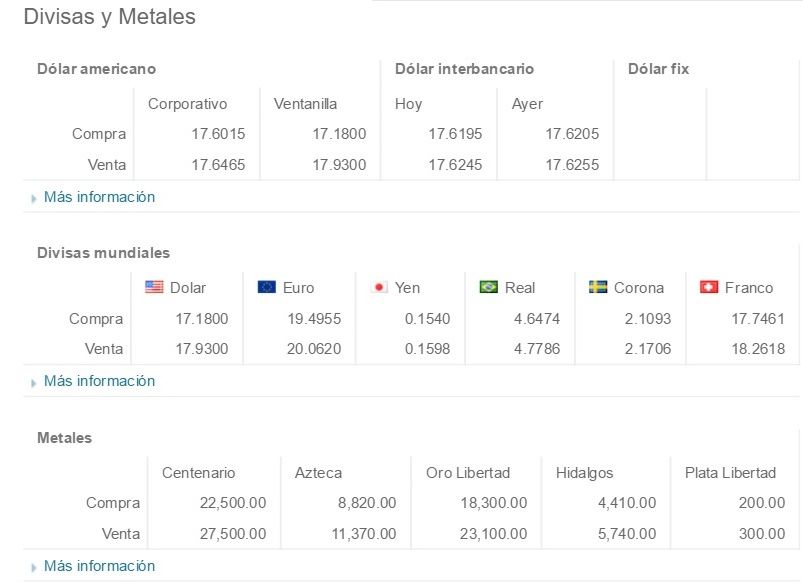The height and width of the screenshot is (582, 803).
Task: Click the Japan flag icon beside Yen
Action: [381, 287]
